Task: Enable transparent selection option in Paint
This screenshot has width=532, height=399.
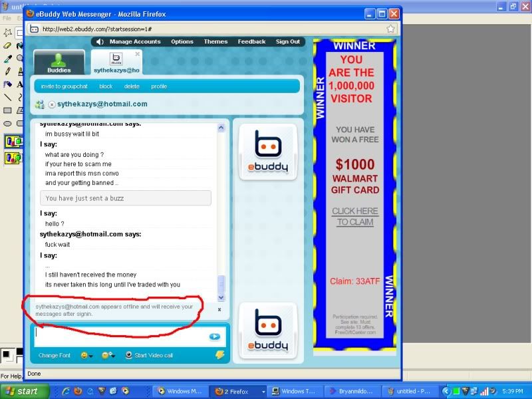Action: [x=13, y=158]
